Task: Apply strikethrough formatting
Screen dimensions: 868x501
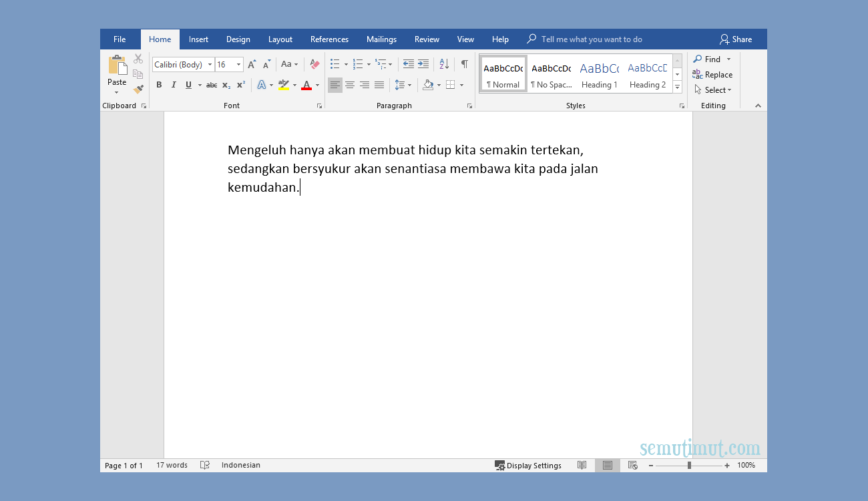Action: [x=212, y=85]
